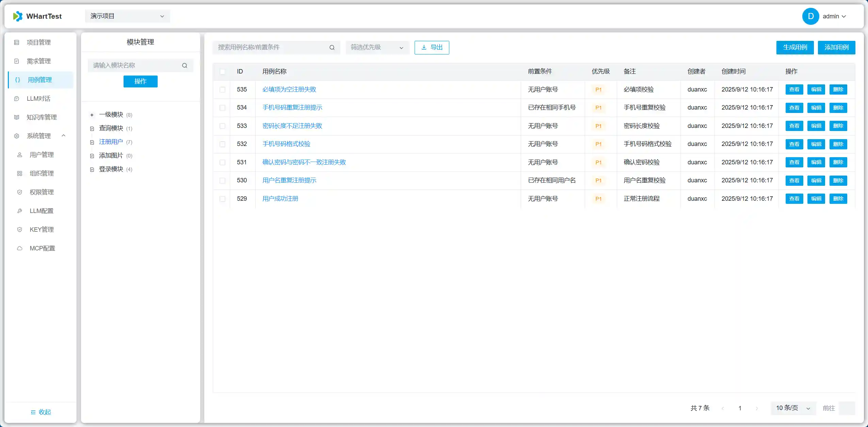This screenshot has height=427, width=868.
Task: Check the checkbox for case 535
Action: click(x=222, y=89)
